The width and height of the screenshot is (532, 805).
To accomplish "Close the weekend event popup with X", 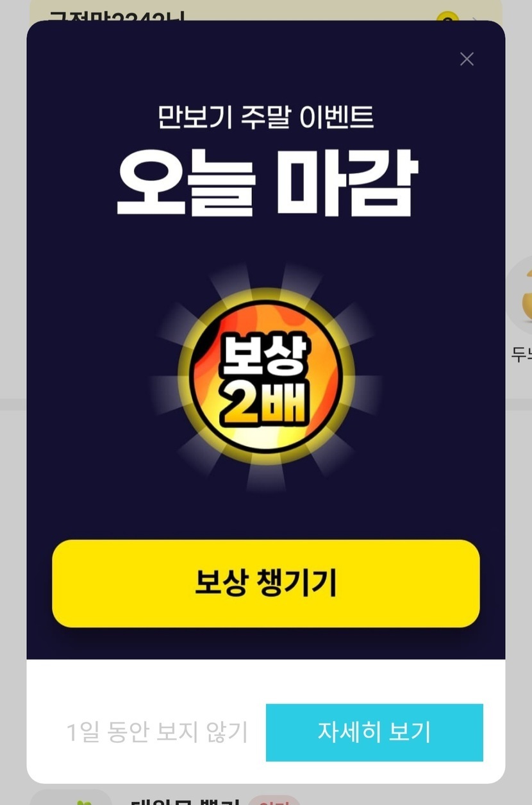I will tap(467, 59).
